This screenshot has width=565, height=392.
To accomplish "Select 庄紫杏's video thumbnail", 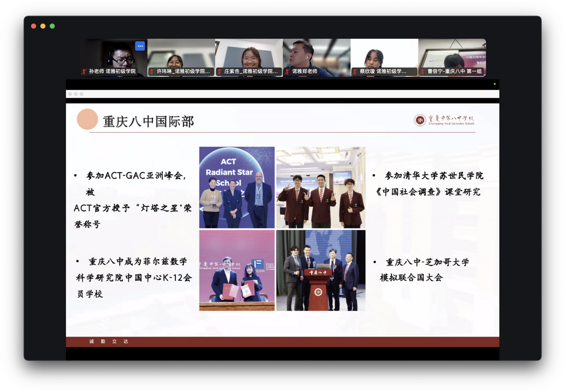I will pyautogui.click(x=248, y=55).
